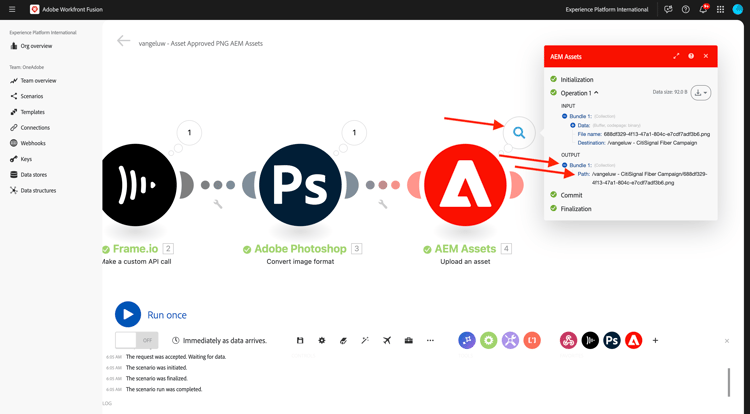Open the execution bubble above Adobe Photoshop
Screen dimensions: 750x414
354,133
